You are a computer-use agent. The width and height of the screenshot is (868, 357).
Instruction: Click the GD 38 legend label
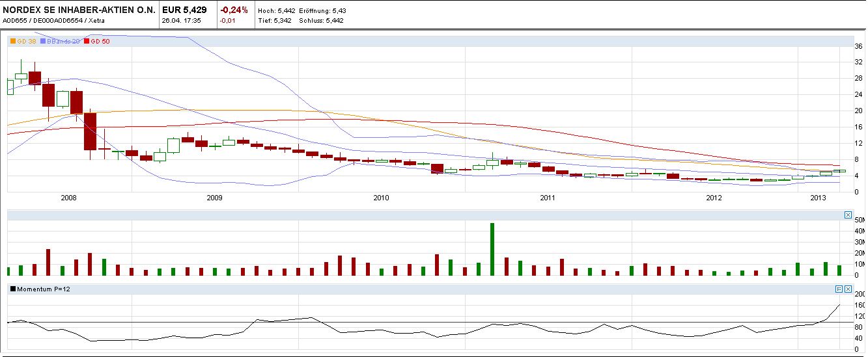click(26, 41)
